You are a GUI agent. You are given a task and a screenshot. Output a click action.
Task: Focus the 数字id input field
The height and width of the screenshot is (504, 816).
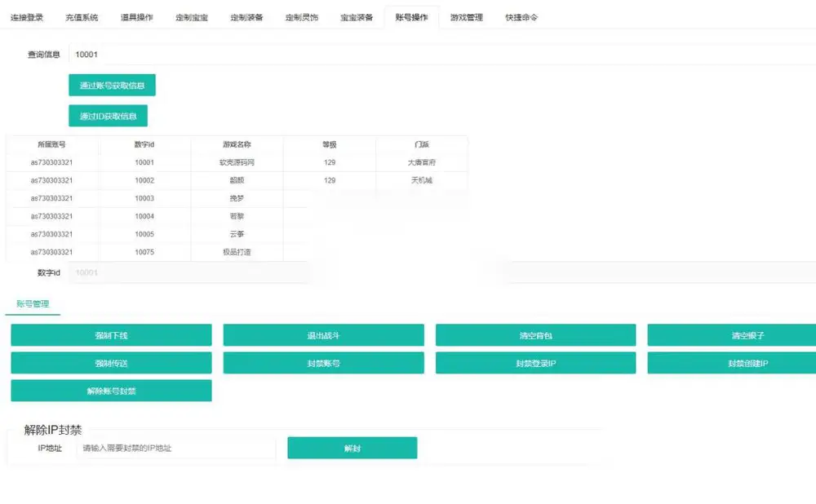click(x=442, y=272)
